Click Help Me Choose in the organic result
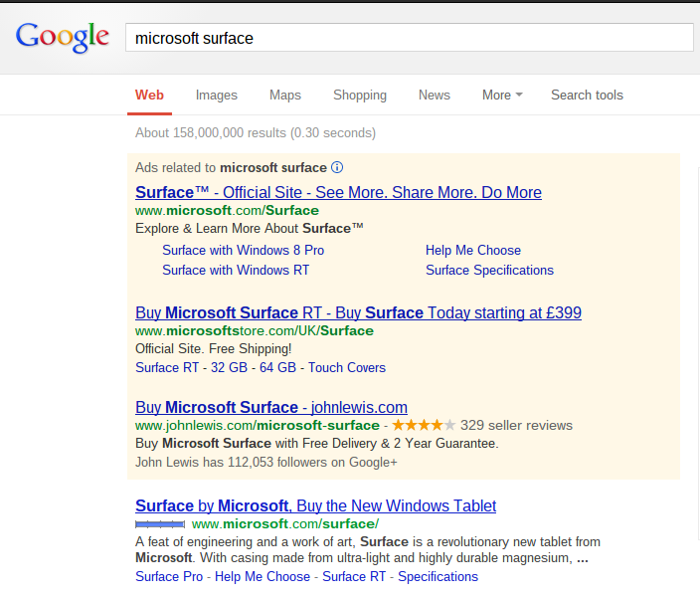The image size is (700, 598). click(262, 576)
